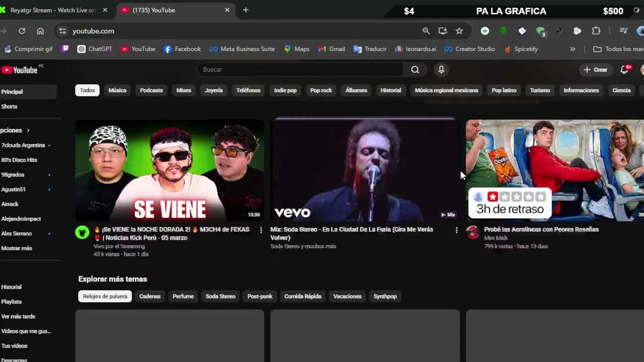The image size is (644, 362).
Task: Select the Post-punk topic chip
Action: click(x=260, y=297)
